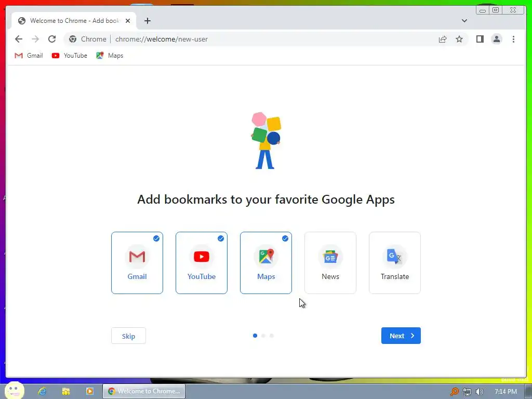Click the 7:14 PM clock
Viewport: 532px width, 399px height.
pyautogui.click(x=506, y=392)
